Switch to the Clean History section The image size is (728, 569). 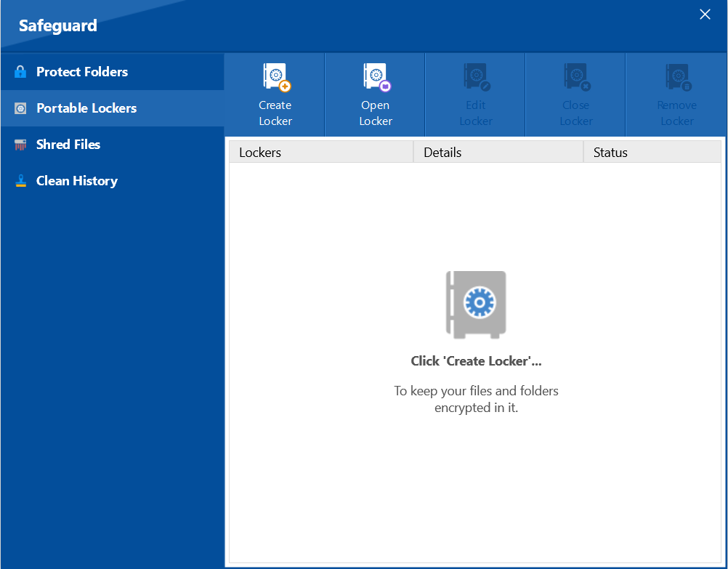pos(113,181)
